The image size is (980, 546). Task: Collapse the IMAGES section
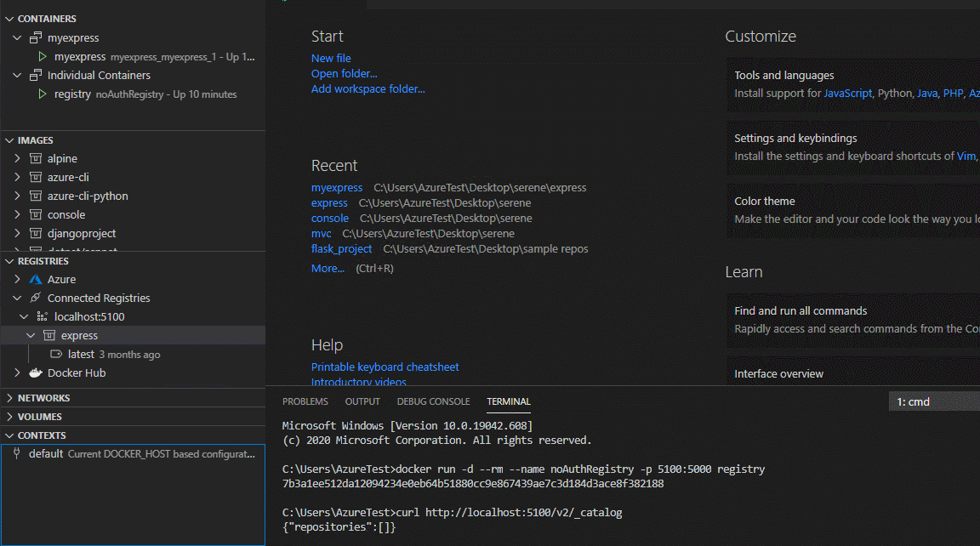point(9,140)
